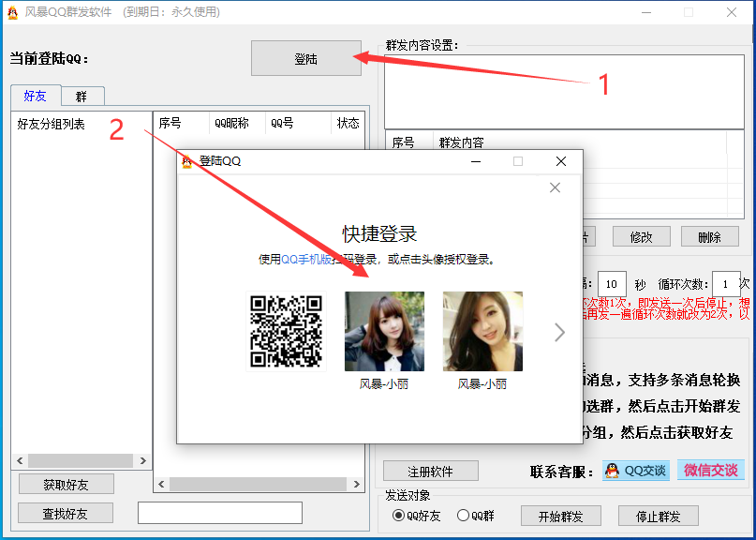Image resolution: width=756 pixels, height=540 pixels.
Task: Click the friend table horizontal scrollbar thumb
Action: [x=258, y=484]
